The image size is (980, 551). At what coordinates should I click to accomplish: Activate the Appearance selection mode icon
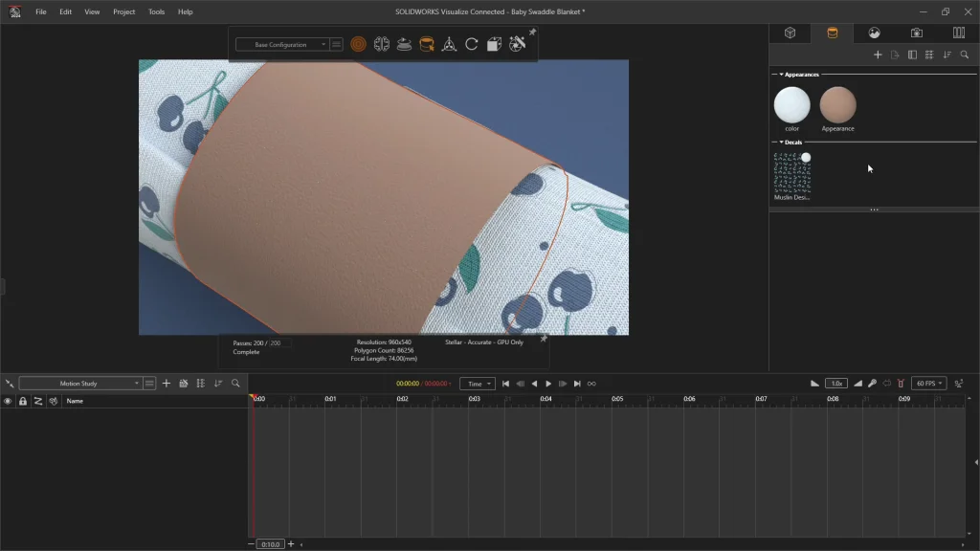[x=427, y=44]
